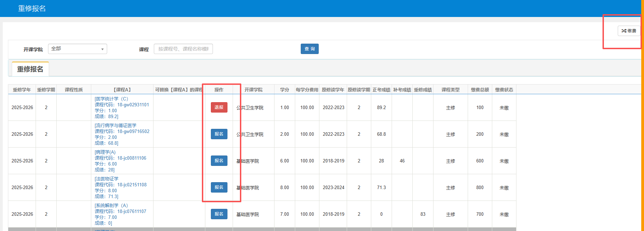Switch to the 重修报名 tab
Screen dimensions: 644x231
click(x=30, y=69)
